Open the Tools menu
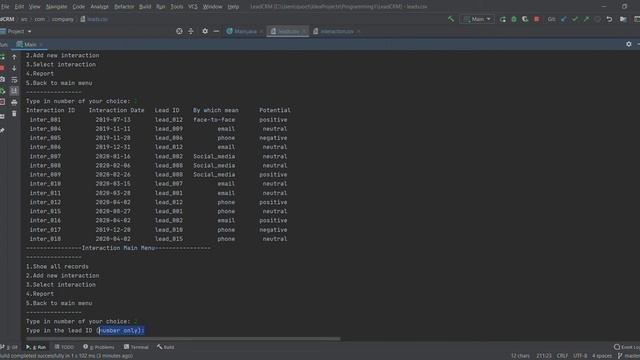The image size is (640, 360). (177, 7)
